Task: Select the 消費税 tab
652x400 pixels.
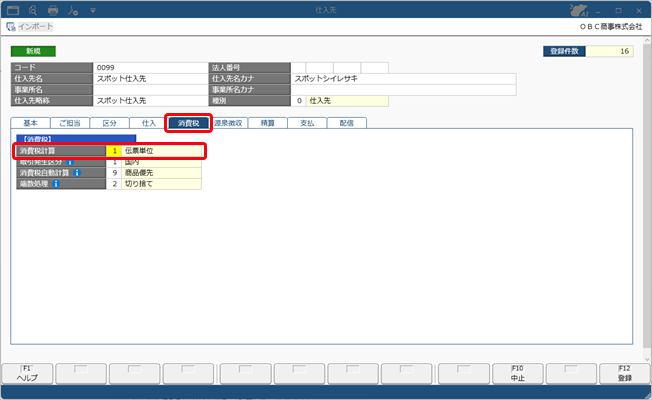Action: coord(188,123)
